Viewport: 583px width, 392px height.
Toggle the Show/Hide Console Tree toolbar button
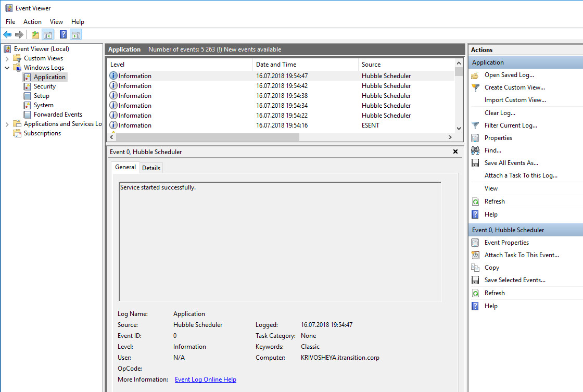(x=48, y=35)
